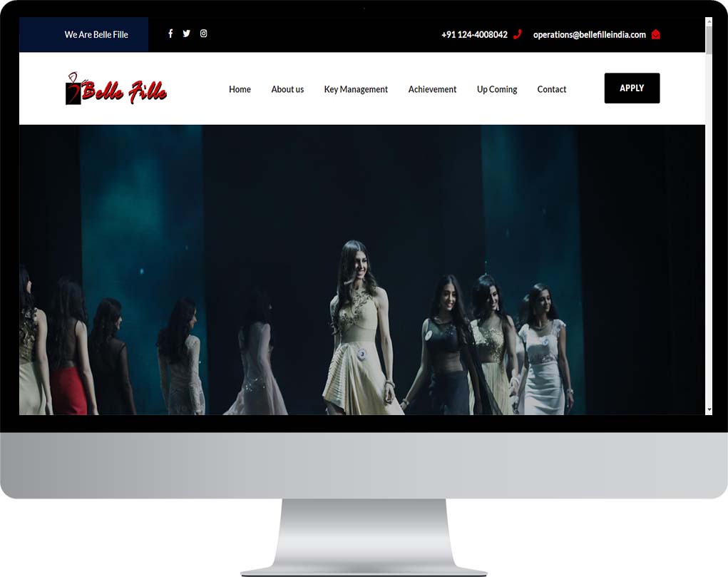
Task: Open the Instagram icon in top bar
Action: pyautogui.click(x=203, y=34)
